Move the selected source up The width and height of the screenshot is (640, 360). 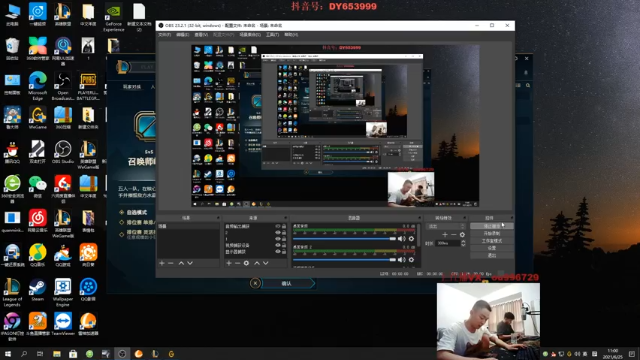(x=257, y=263)
